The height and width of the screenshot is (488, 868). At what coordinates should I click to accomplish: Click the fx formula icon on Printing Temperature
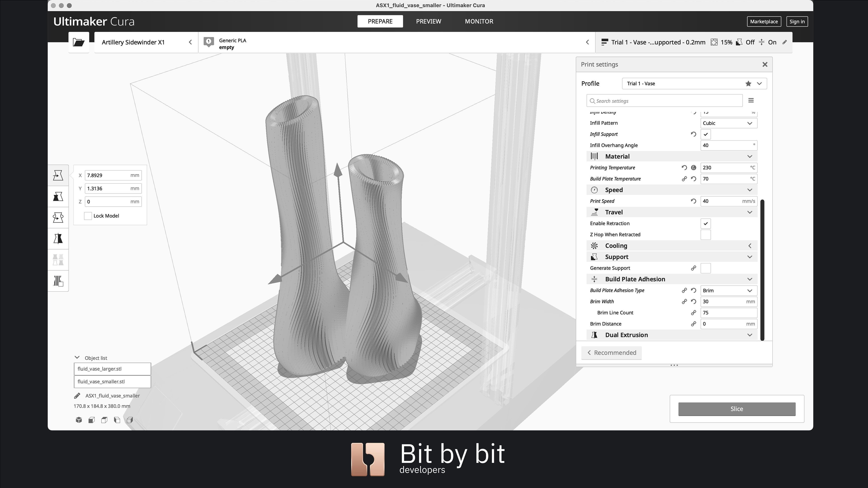[x=693, y=168]
